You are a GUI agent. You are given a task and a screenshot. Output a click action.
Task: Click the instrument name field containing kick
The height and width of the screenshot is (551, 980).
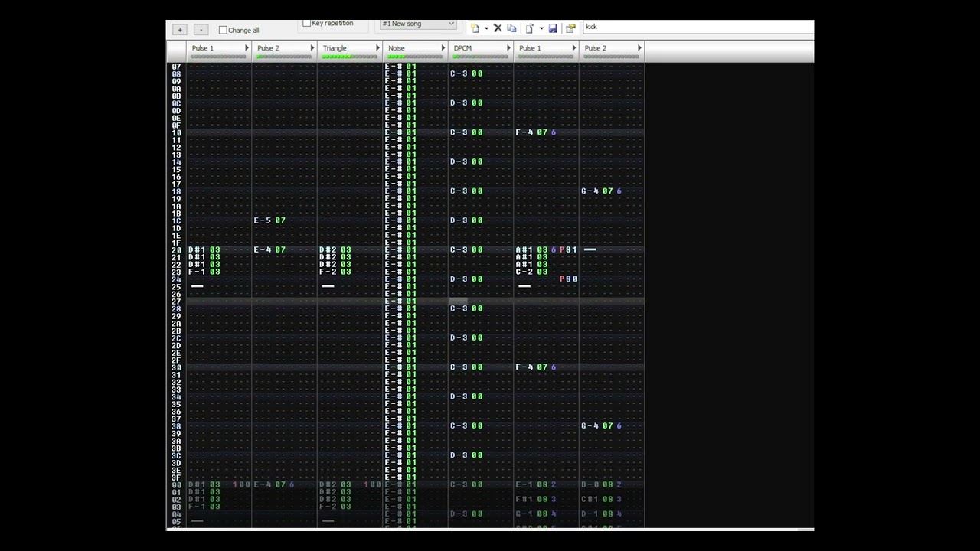(698, 27)
